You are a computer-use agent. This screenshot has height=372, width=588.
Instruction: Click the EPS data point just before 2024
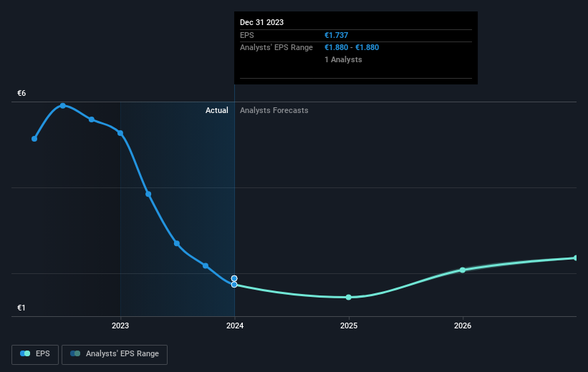coord(206,265)
